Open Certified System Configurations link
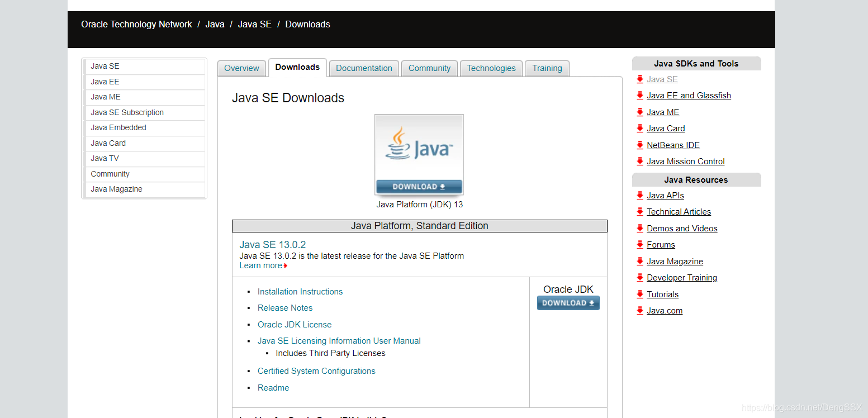This screenshot has height=418, width=868. (x=316, y=371)
